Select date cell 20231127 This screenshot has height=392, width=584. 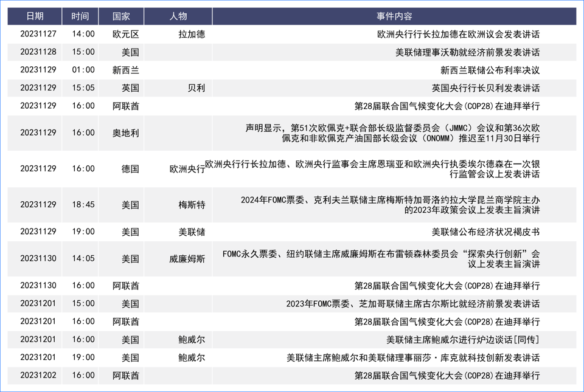pyautogui.click(x=38, y=34)
